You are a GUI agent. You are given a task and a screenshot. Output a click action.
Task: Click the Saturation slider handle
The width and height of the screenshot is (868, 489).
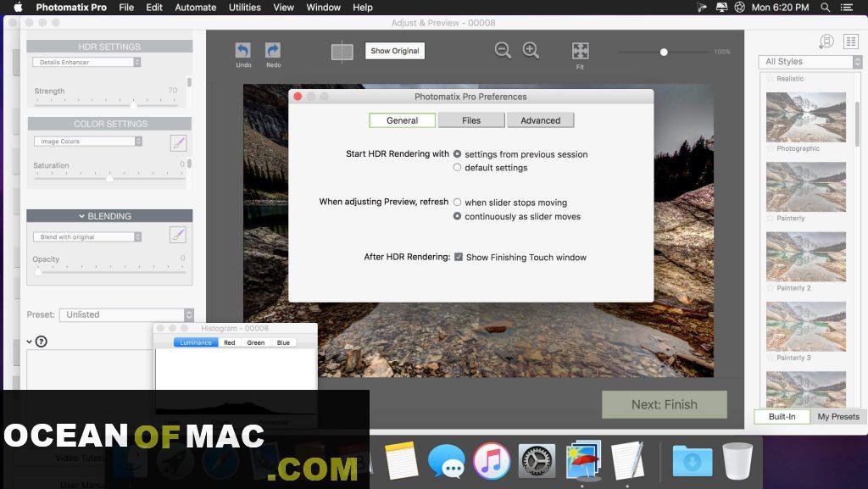[109, 178]
